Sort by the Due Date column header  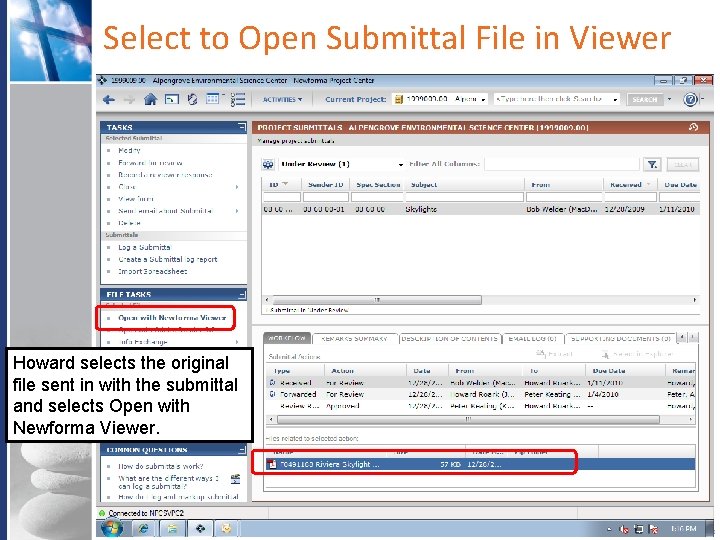tap(680, 185)
